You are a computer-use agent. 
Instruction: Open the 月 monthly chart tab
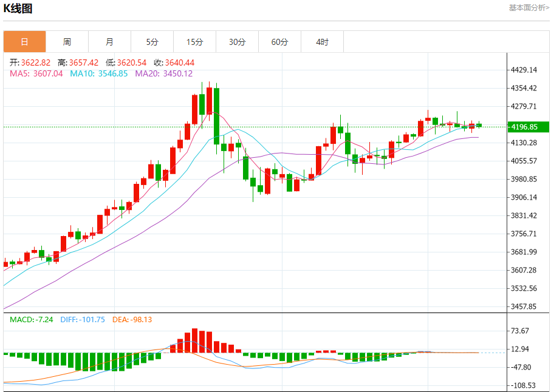(109, 42)
